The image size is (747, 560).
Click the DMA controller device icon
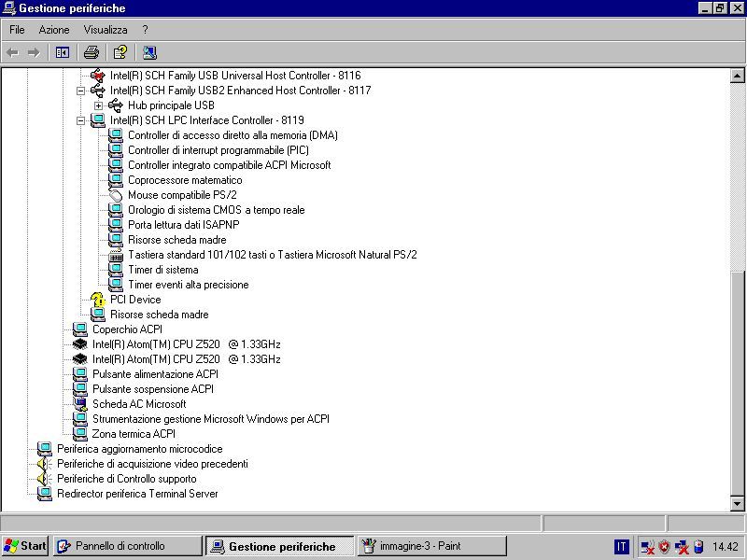[x=115, y=135]
